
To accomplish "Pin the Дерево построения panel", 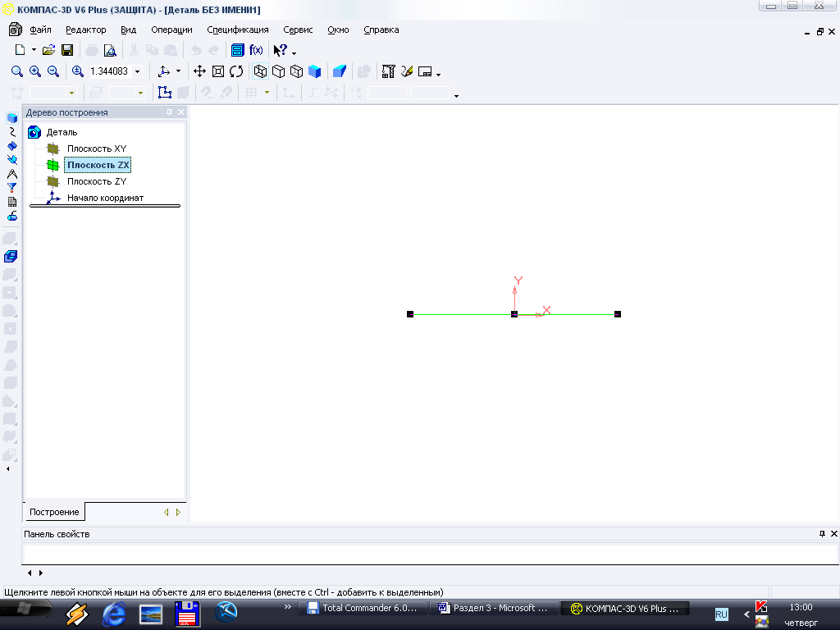I will (169, 112).
